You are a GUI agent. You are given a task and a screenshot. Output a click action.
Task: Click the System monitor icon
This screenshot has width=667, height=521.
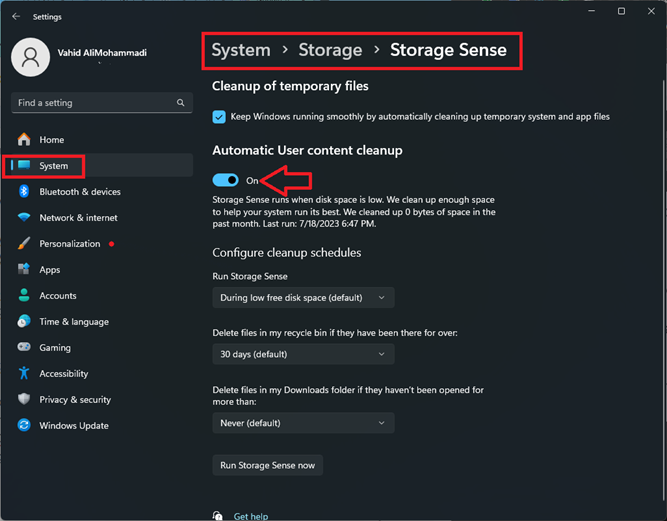[24, 165]
